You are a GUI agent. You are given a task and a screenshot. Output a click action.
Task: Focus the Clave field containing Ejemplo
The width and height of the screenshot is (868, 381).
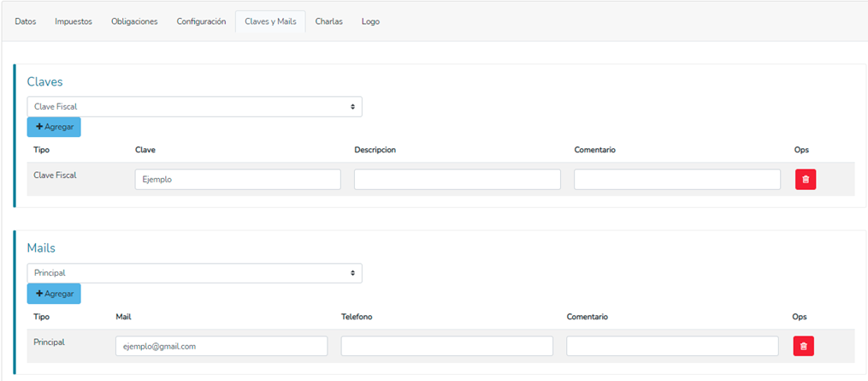coord(238,179)
